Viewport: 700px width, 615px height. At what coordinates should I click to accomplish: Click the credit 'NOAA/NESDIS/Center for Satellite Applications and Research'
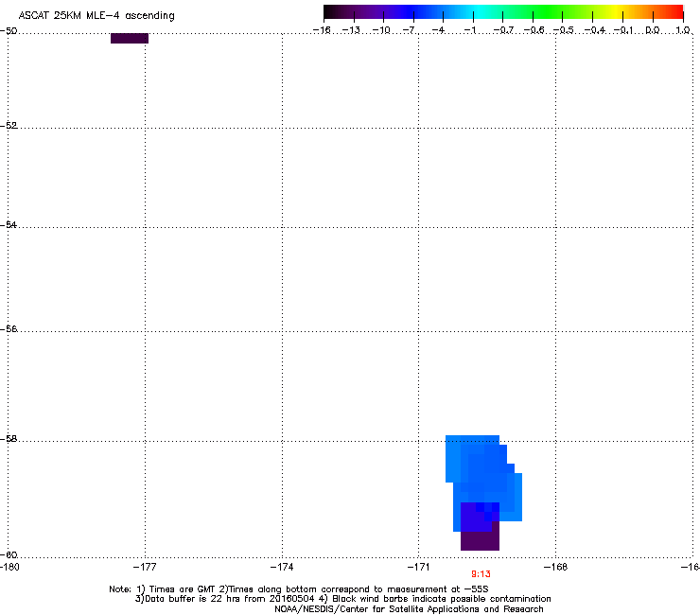(409, 609)
